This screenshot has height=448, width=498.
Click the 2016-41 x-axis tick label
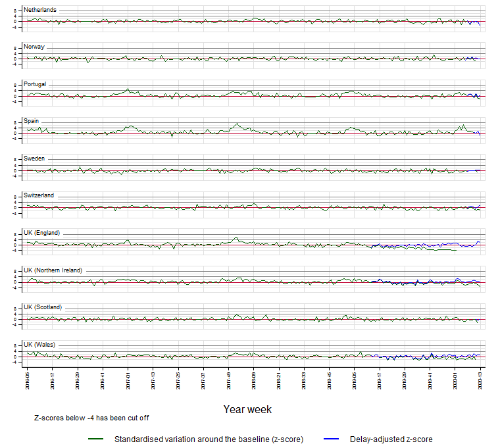(x=103, y=381)
